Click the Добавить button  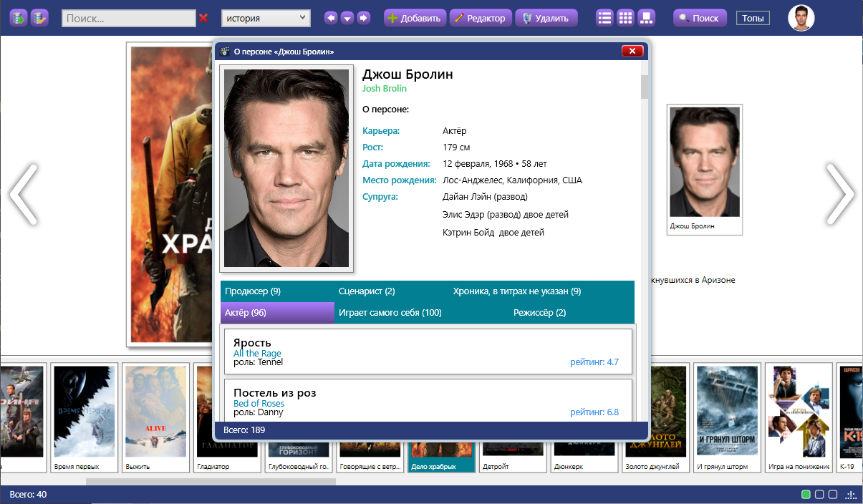(x=415, y=18)
